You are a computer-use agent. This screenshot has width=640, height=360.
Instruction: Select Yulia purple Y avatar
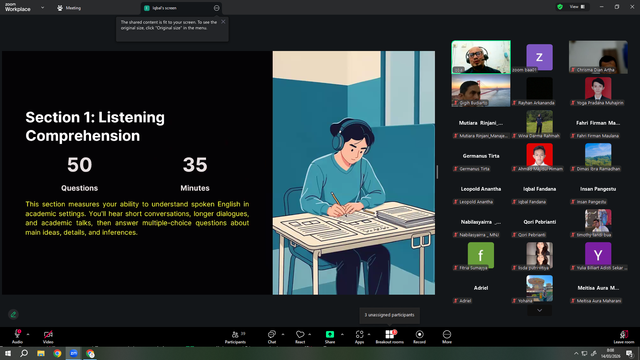[598, 255]
